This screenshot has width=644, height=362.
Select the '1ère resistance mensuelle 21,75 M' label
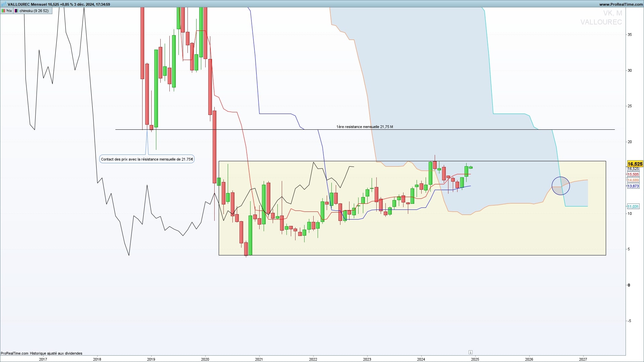point(365,127)
